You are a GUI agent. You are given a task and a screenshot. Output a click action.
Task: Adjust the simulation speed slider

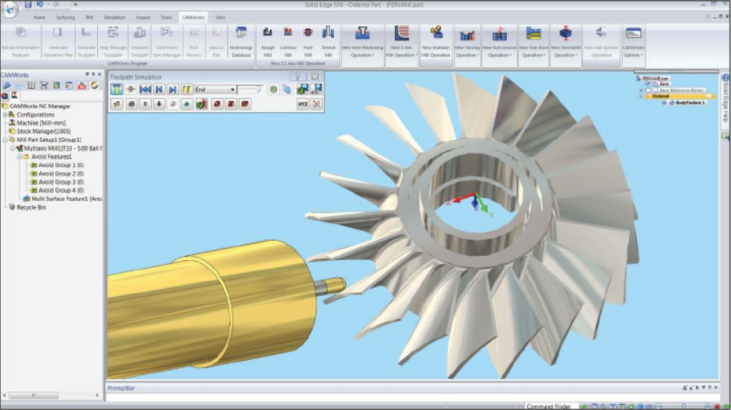pos(250,89)
